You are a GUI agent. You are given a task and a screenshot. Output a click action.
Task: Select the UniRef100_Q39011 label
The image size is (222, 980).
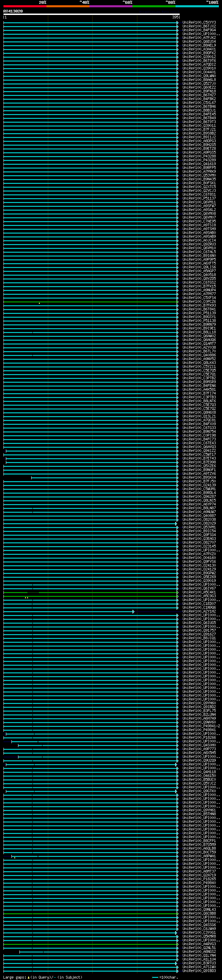(x=199, y=125)
